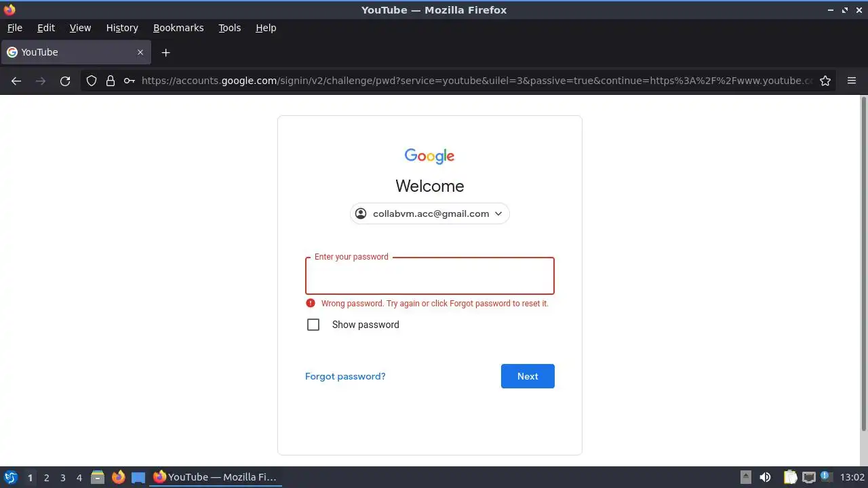Click the blue Next button
Image resolution: width=868 pixels, height=488 pixels.
pos(528,376)
